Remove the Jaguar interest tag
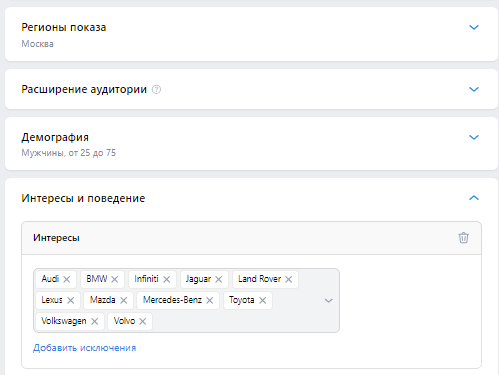The height and width of the screenshot is (375, 499). (x=219, y=279)
